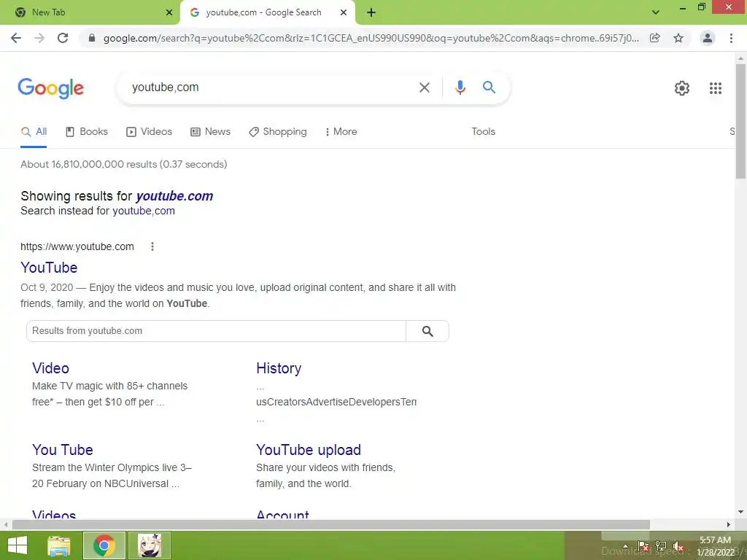Click vertical scrollbar down arrow
747x560 pixels.
(x=740, y=513)
